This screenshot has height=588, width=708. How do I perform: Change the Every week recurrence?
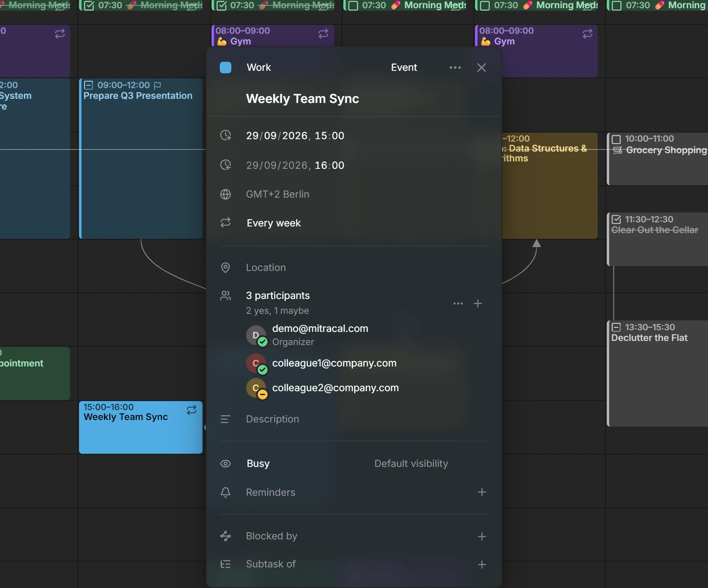(x=274, y=223)
